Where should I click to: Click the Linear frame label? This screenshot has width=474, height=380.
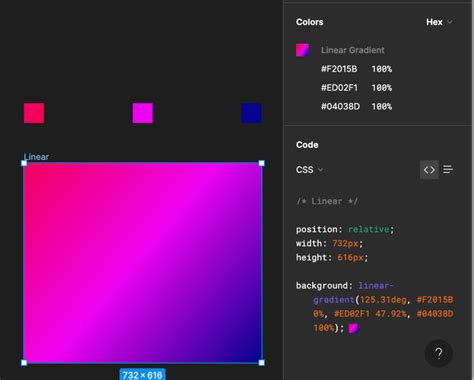pos(36,157)
